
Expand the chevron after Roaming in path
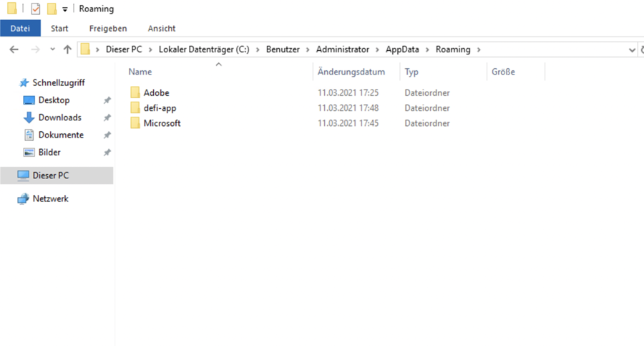pyautogui.click(x=479, y=49)
